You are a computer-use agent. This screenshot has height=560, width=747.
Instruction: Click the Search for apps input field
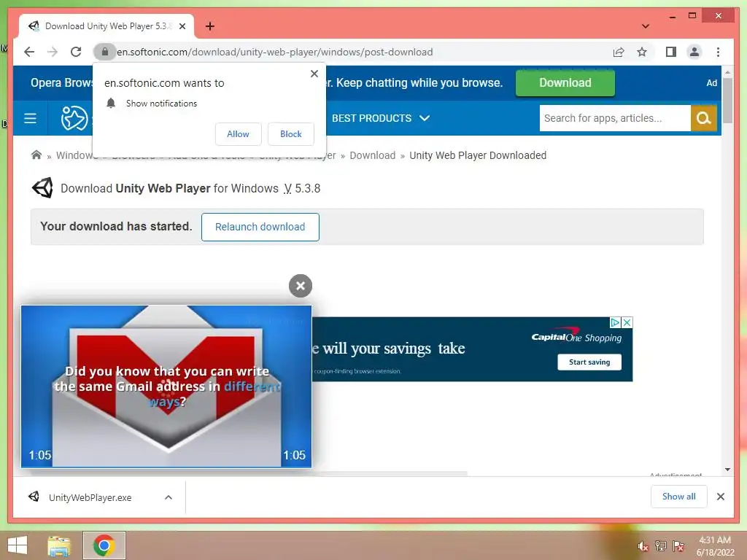[615, 118]
